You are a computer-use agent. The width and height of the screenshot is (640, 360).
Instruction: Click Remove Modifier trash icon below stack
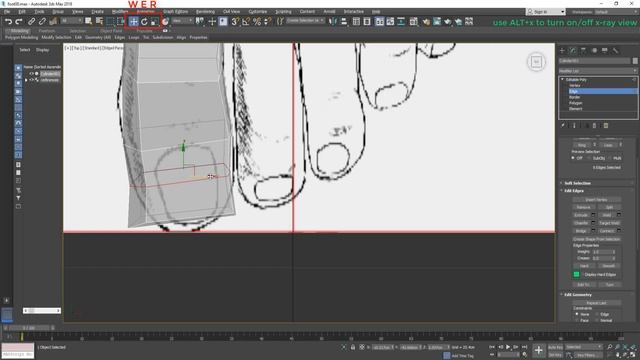pos(594,126)
